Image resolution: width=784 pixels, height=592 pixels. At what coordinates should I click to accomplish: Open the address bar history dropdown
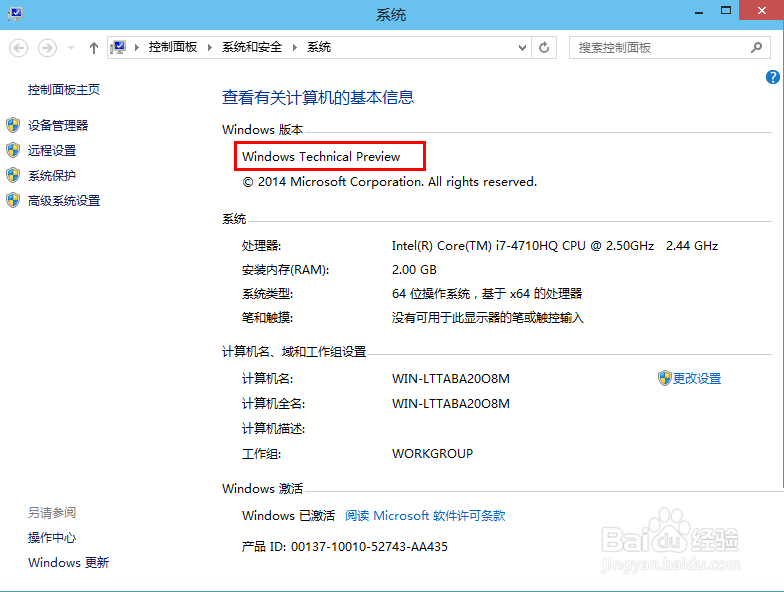pyautogui.click(x=522, y=48)
